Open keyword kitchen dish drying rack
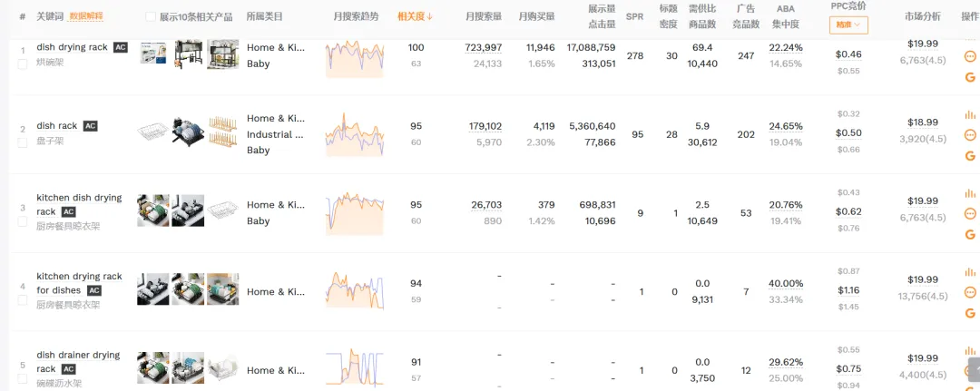The height and width of the screenshot is (391, 980). click(x=79, y=205)
